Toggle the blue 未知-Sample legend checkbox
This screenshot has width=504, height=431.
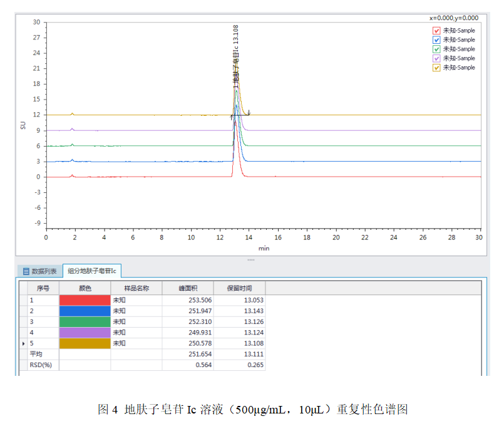click(436, 40)
